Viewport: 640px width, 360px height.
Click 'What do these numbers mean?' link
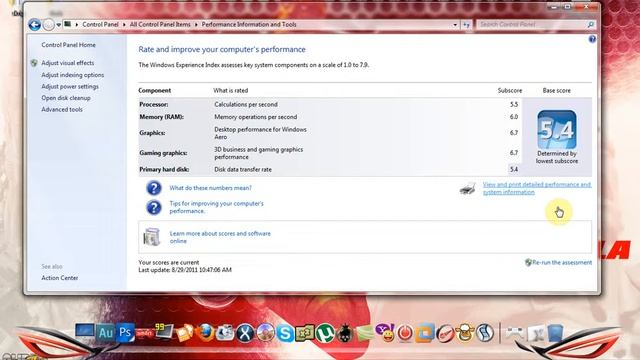(x=210, y=188)
